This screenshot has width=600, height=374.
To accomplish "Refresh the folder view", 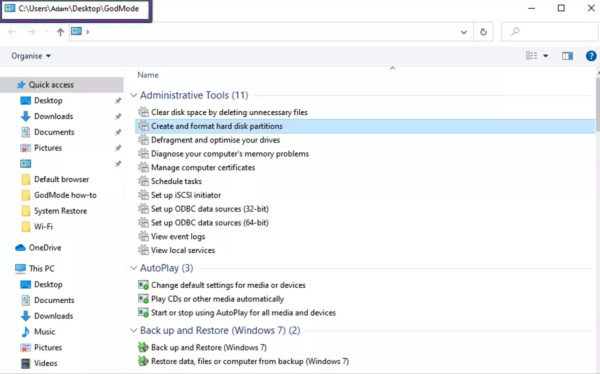I will coord(483,32).
